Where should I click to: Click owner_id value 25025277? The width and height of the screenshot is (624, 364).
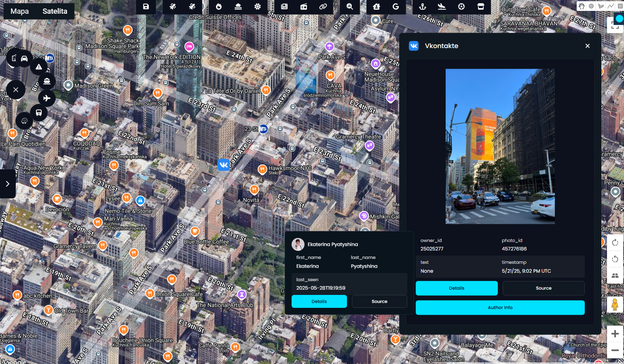(432, 249)
